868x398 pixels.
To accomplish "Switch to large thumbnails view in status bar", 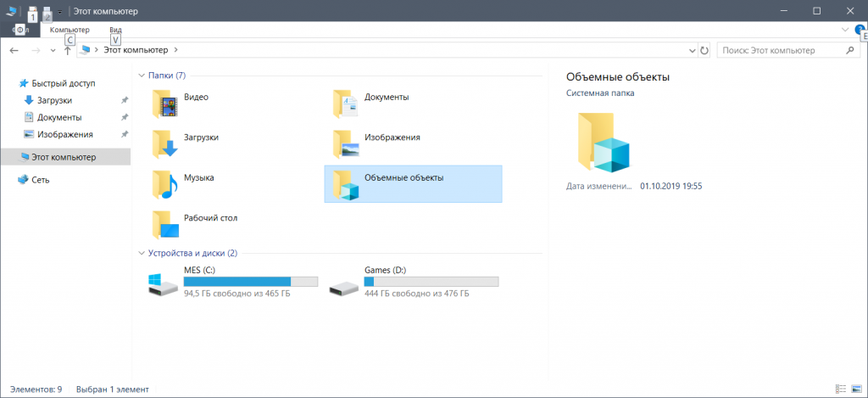I will point(855,390).
